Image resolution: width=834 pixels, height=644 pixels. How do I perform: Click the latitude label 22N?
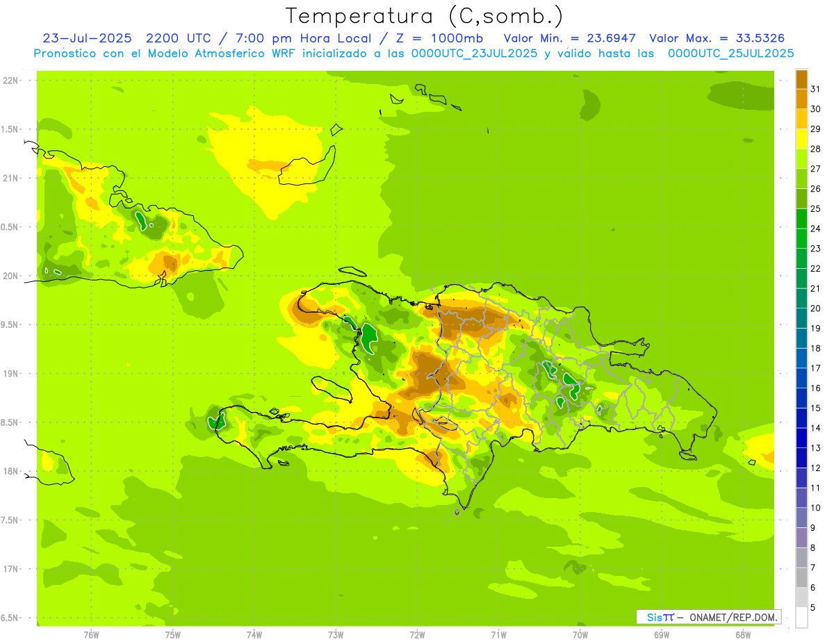click(x=10, y=81)
